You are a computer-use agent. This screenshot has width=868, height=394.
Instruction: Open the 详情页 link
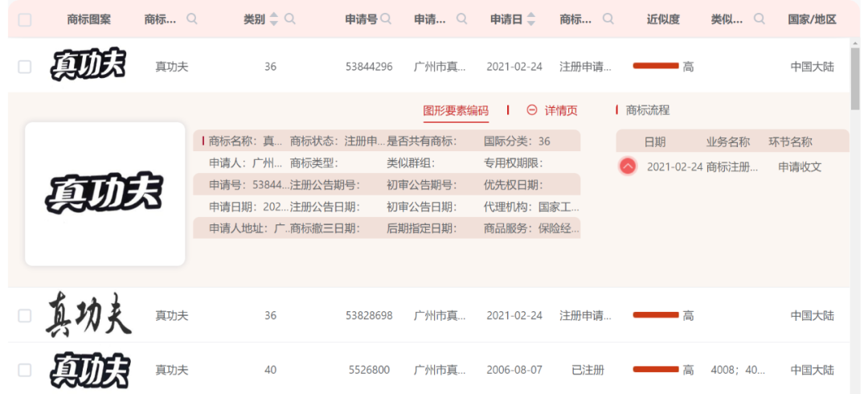click(561, 110)
